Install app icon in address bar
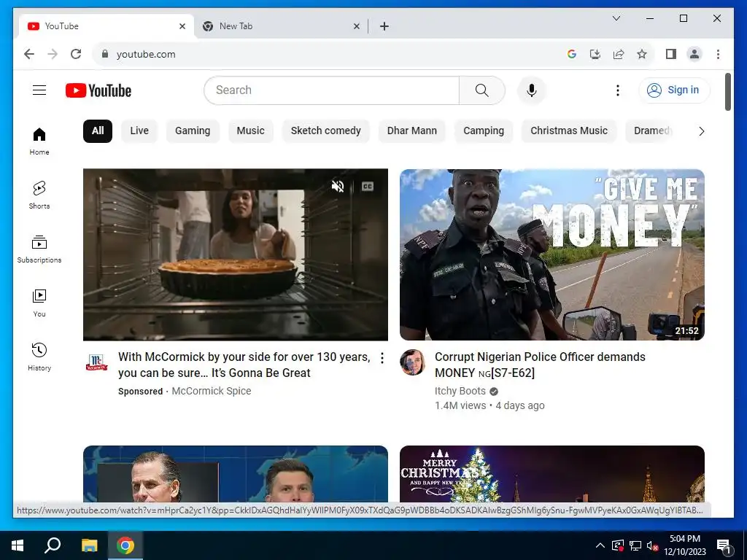The width and height of the screenshot is (747, 560). (x=595, y=54)
